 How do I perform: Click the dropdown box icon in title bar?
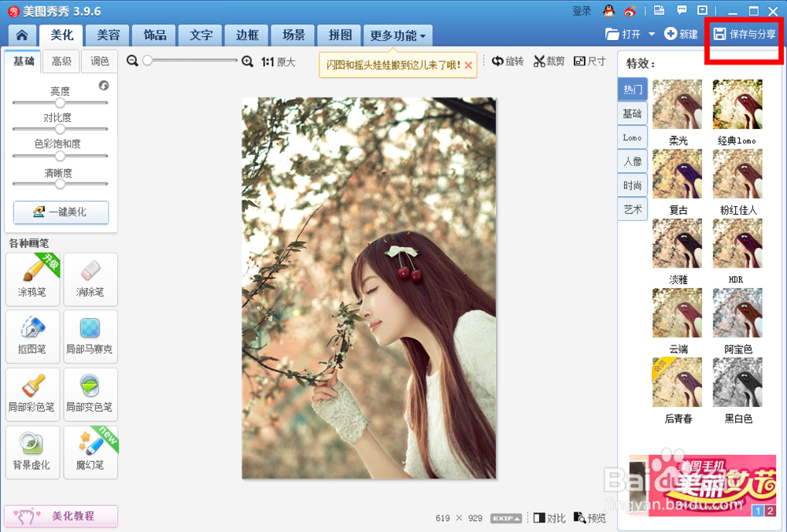pos(703,10)
